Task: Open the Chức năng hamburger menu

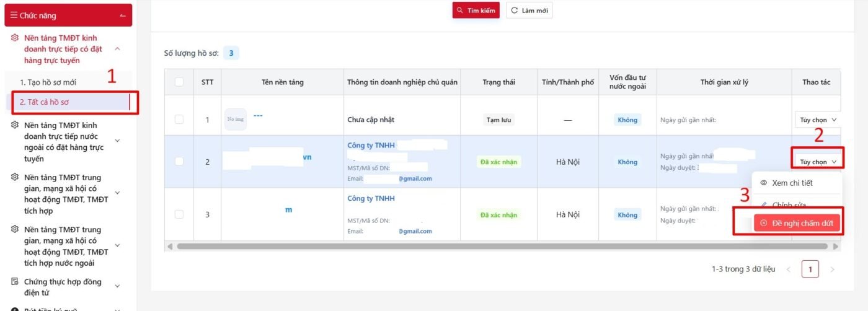Action: [x=14, y=15]
